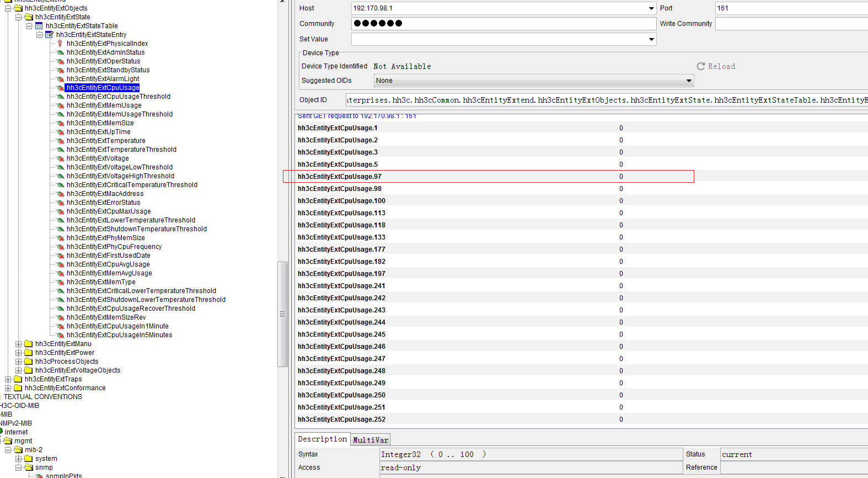The width and height of the screenshot is (868, 478).
Task: Click the leaf icon beside hh3cEntityExtMemType
Action: [60, 282]
